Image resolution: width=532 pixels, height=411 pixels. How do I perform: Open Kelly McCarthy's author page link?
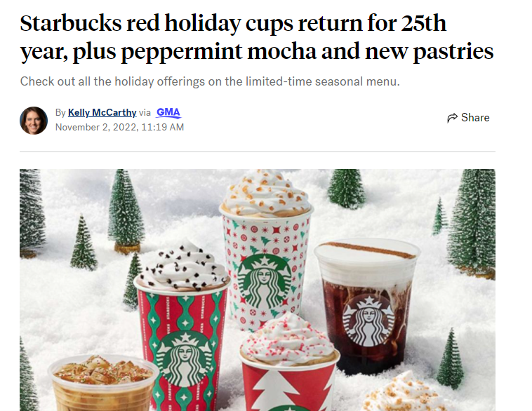102,112
